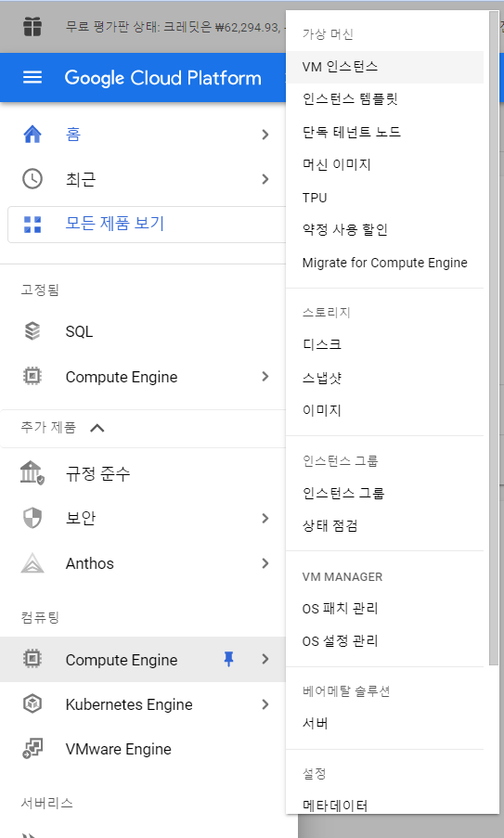Open OS 패치 관리 menu item
504x838 pixels.
point(385,608)
